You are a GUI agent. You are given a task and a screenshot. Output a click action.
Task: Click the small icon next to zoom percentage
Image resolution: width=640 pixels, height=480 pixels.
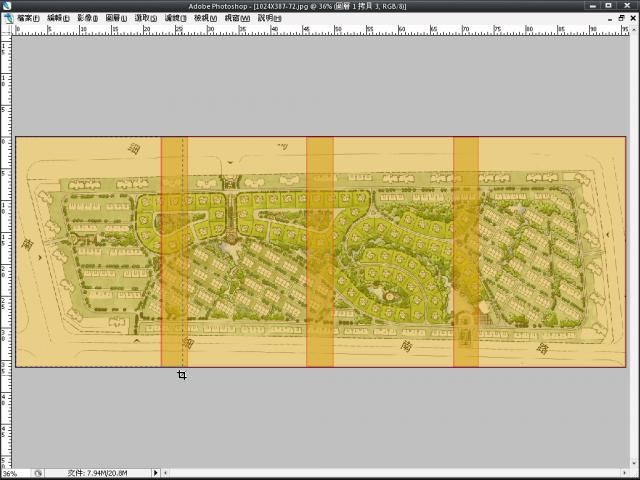coord(38,473)
